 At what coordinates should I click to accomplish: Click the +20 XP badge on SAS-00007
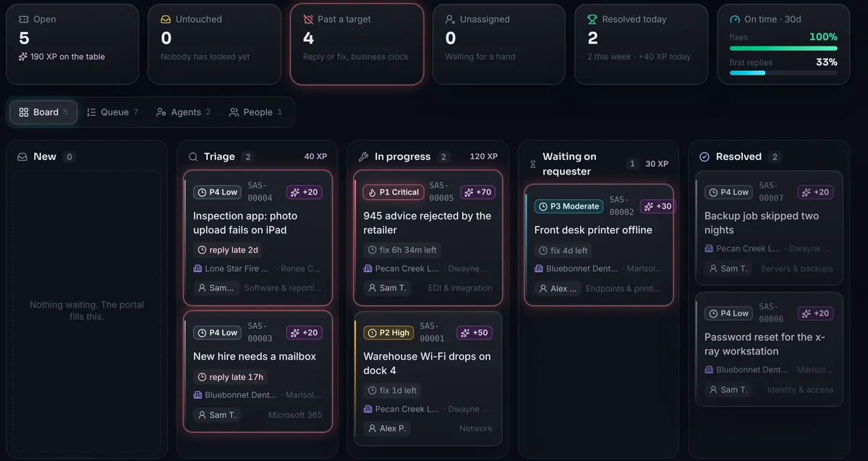pyautogui.click(x=815, y=193)
